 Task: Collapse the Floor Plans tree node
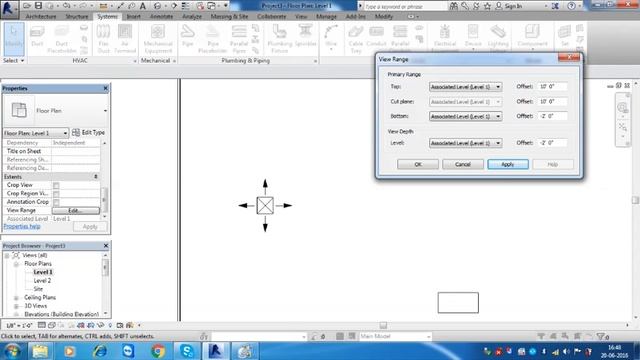click(x=16, y=264)
